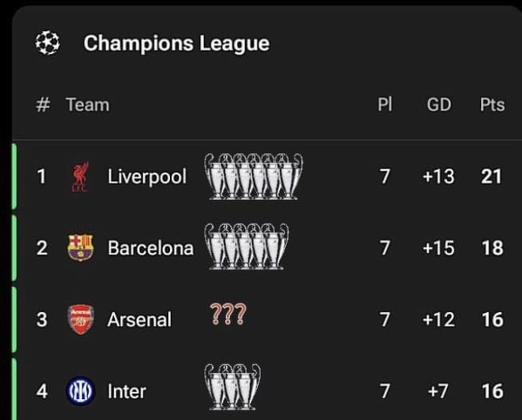Click the Champions League starball logo
Viewport: 522px width, 420px height.
48,43
